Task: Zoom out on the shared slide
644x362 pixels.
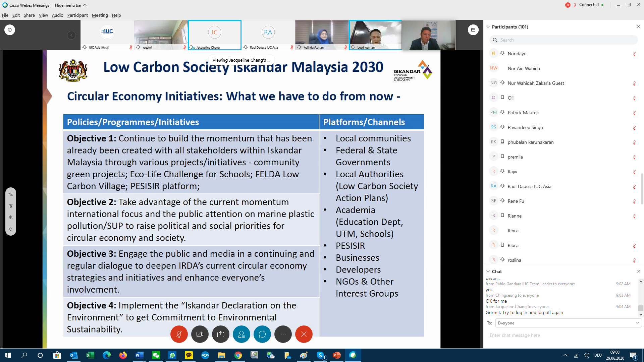Action: point(11,230)
